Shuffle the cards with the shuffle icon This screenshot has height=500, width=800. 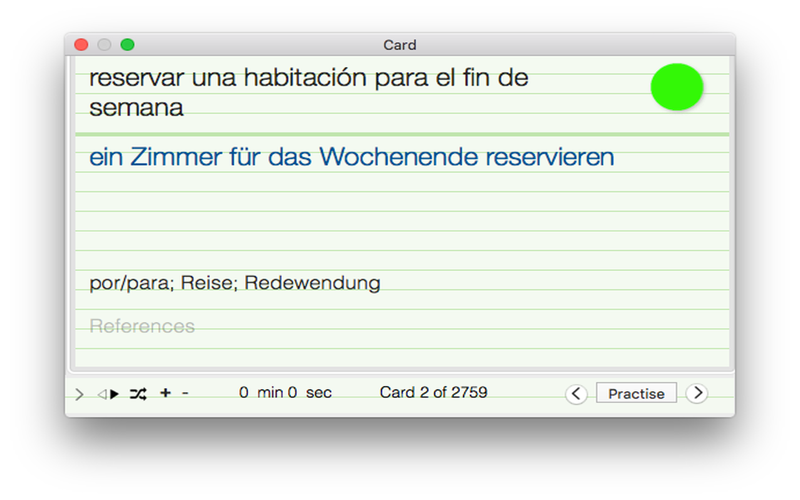coord(138,393)
